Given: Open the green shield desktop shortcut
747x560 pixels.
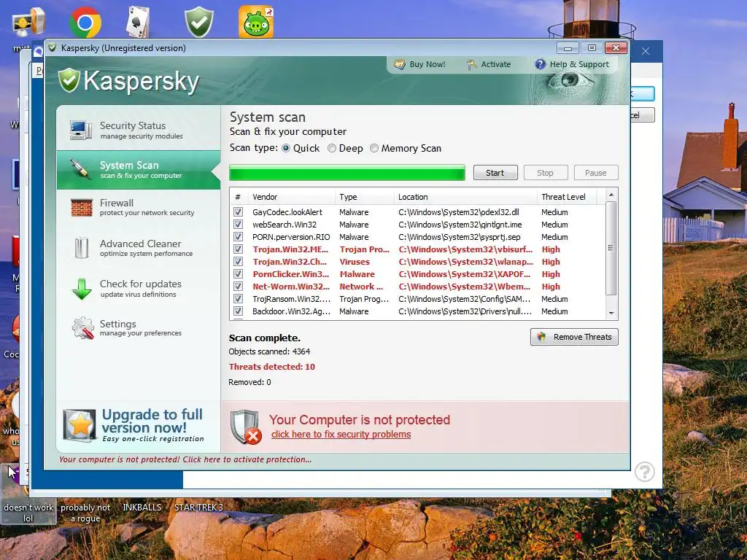Looking at the screenshot, I should coord(199,22).
